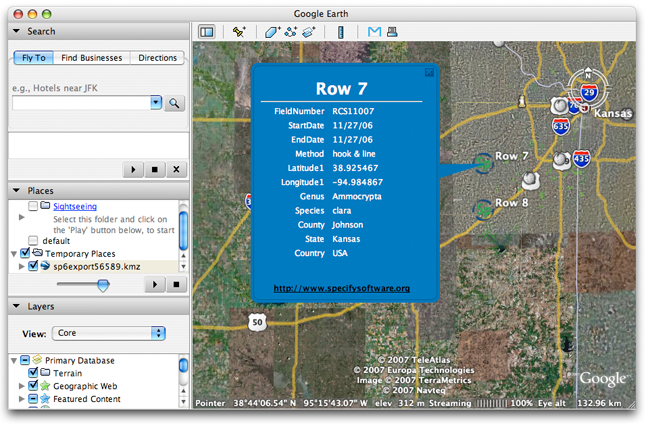The image size is (648, 427).
Task: Close the Row 7 info balloon
Action: click(x=429, y=73)
